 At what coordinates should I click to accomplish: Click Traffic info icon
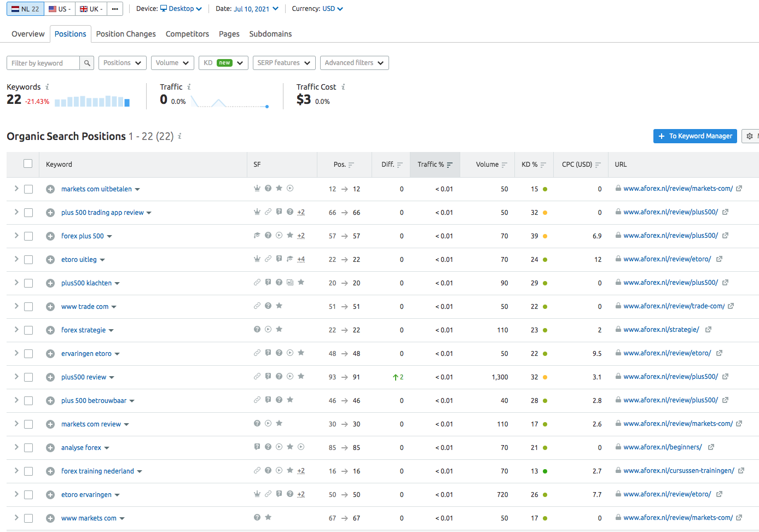(x=189, y=87)
